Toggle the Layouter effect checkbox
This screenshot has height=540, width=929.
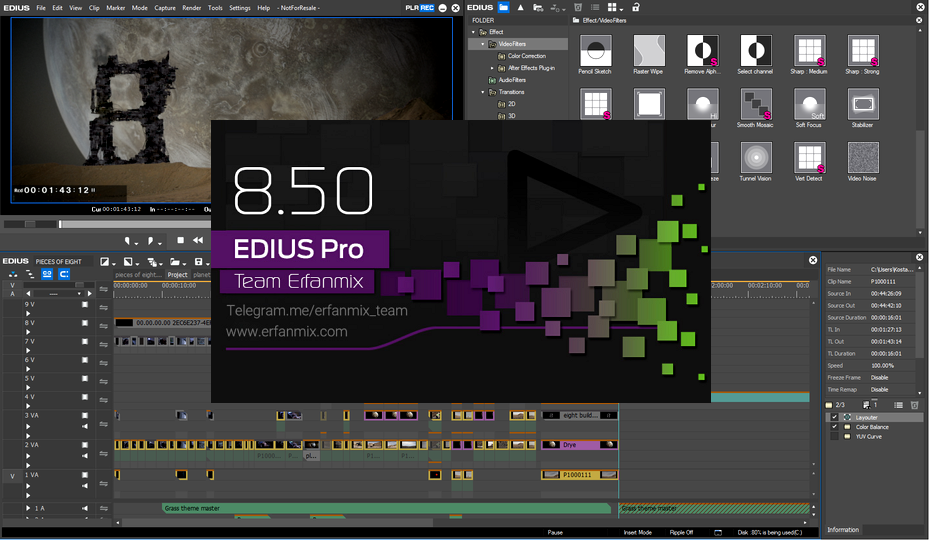pyautogui.click(x=834, y=417)
